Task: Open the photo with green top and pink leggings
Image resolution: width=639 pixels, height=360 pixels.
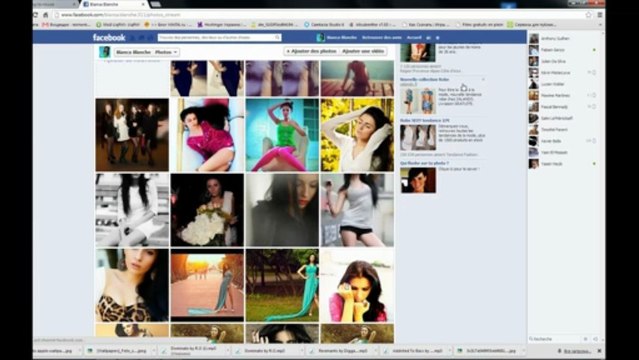Action: (x=282, y=135)
